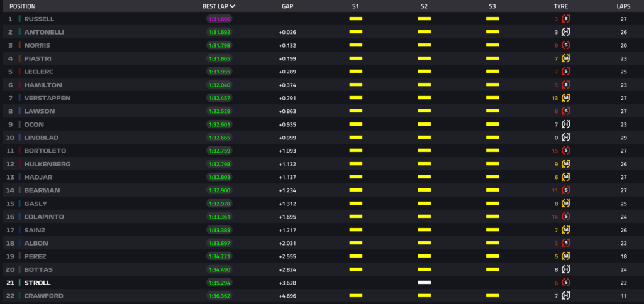The image size is (644, 304).
Task: Sort by Best Lap column dropdown arrow
Action: [x=233, y=6]
